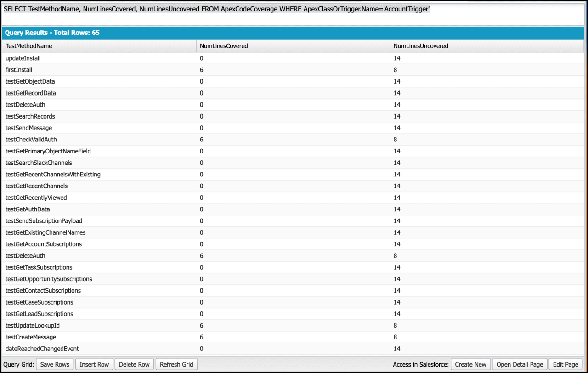The height and width of the screenshot is (373, 588).
Task: Click the Edit Page button
Action: click(x=565, y=364)
